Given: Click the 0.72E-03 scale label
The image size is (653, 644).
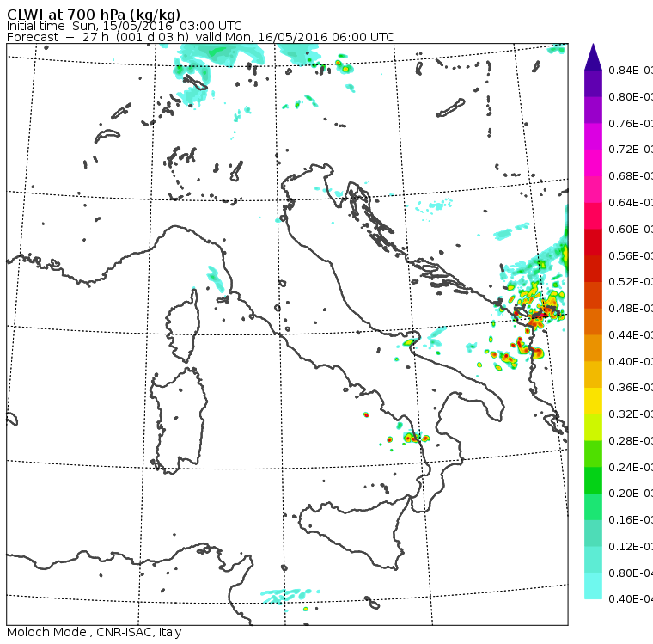Looking at the screenshot, I should (x=631, y=150).
